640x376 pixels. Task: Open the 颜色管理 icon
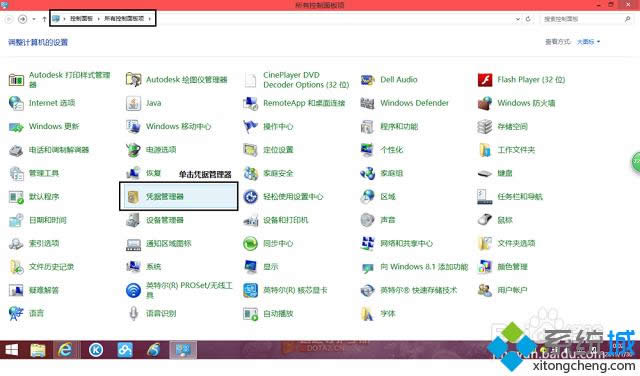[485, 267]
